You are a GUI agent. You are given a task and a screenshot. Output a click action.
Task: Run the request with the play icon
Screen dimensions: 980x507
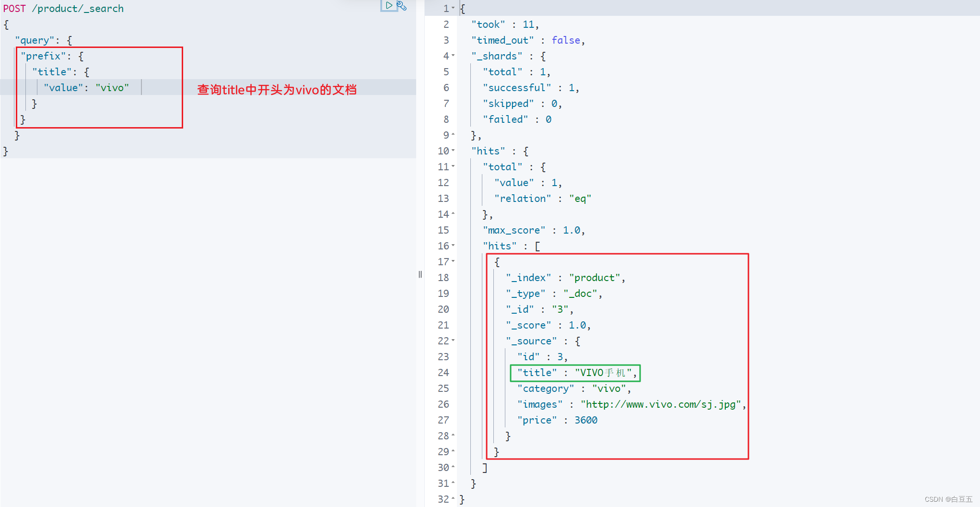[x=389, y=6]
